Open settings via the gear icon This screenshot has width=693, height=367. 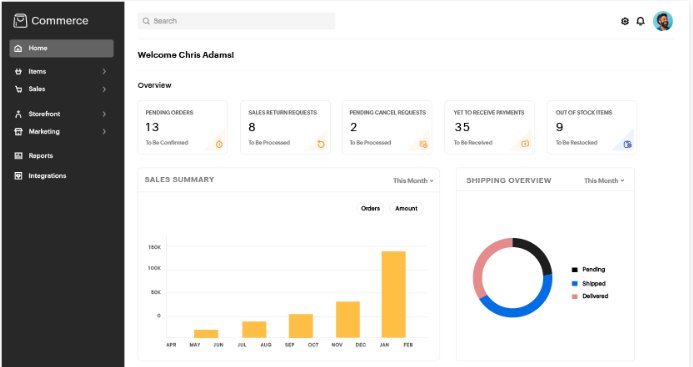(x=624, y=21)
